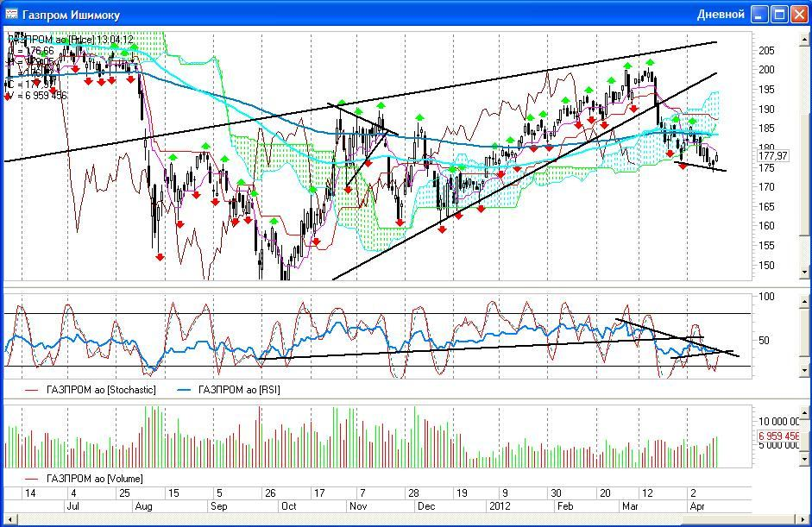This screenshot has width=812, height=527.
Task: Click the 160 price axis value
Action: click(x=766, y=226)
